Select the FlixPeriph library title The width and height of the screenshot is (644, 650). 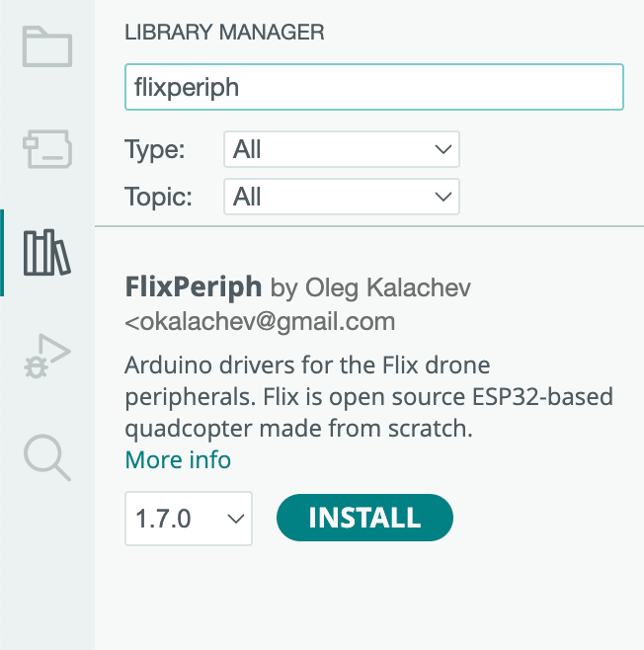coord(194,287)
